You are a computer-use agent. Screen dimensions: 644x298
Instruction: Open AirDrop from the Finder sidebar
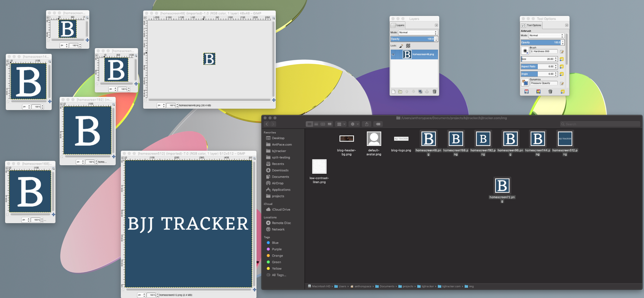click(277, 183)
